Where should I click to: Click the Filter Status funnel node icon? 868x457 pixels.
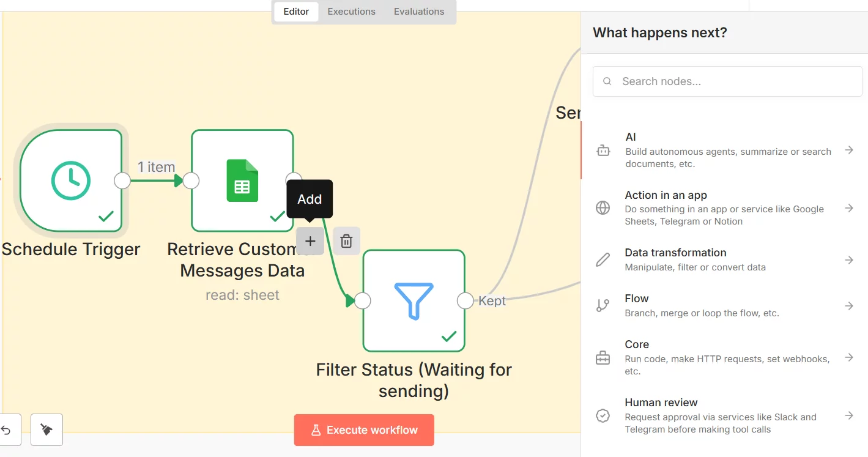(414, 300)
